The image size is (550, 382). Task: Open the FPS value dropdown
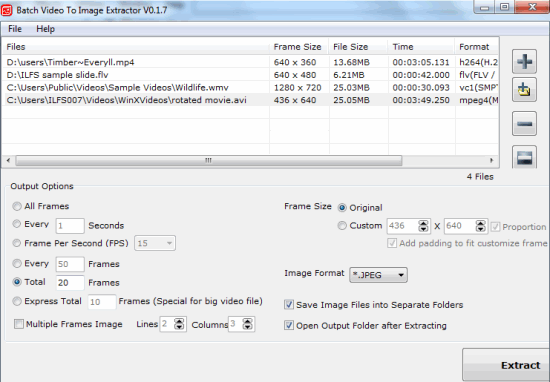pyautogui.click(x=155, y=243)
